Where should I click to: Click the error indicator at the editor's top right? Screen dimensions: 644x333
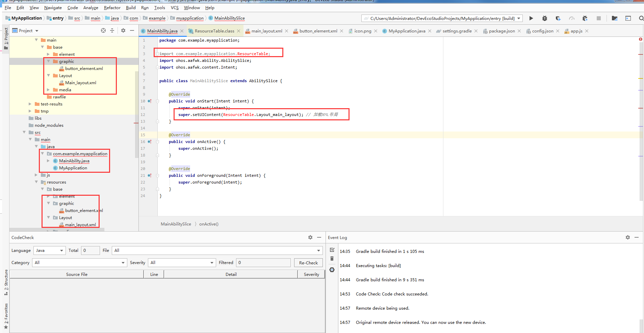point(641,40)
